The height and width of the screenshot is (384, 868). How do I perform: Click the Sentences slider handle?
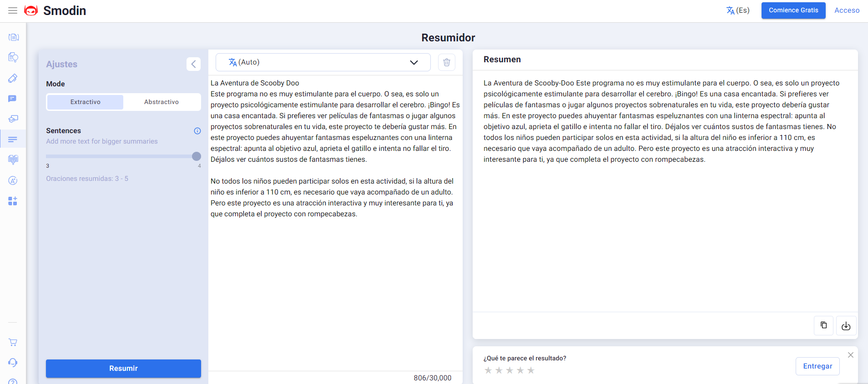[197, 156]
